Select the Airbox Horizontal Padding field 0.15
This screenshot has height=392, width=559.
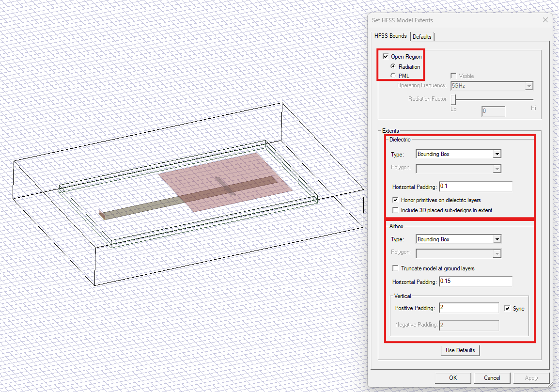point(476,282)
